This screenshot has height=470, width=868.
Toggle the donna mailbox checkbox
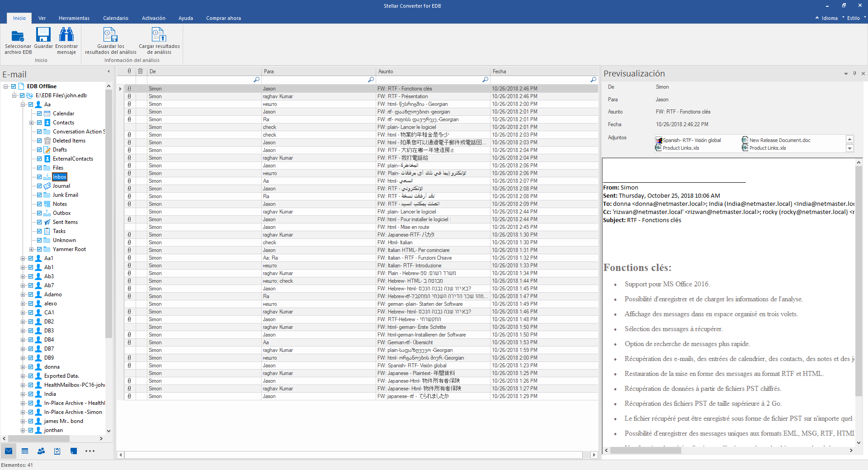click(x=31, y=367)
